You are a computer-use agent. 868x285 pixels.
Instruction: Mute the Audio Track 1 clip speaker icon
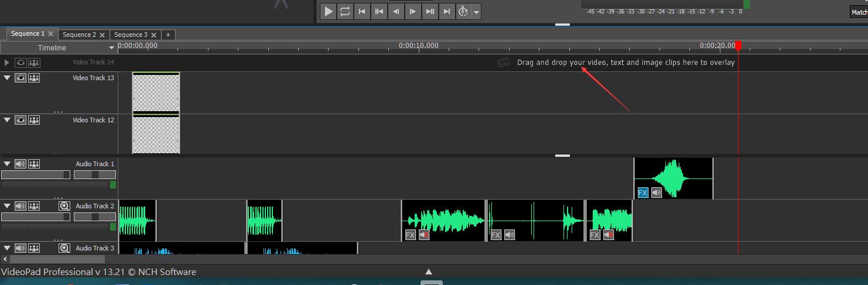click(x=657, y=193)
